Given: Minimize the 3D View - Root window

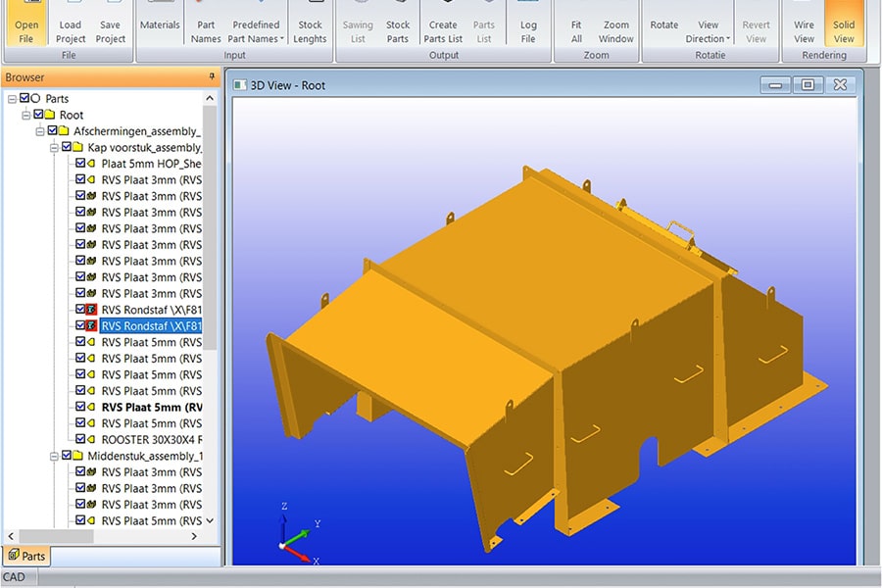Looking at the screenshot, I should click(775, 85).
